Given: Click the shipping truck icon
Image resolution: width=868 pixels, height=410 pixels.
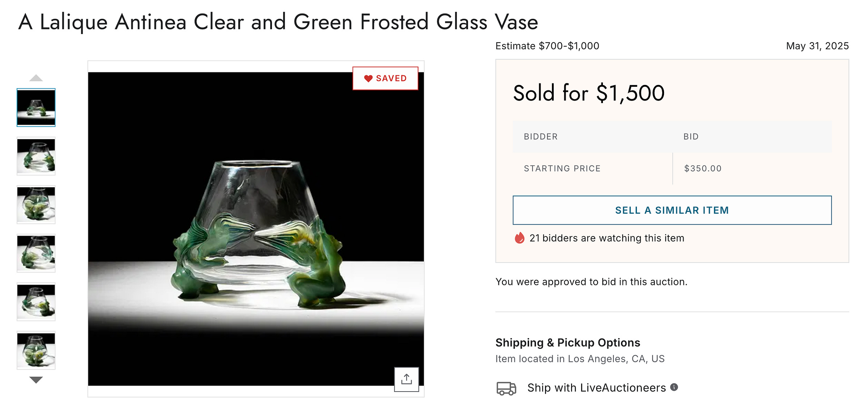Looking at the screenshot, I should tap(506, 388).
